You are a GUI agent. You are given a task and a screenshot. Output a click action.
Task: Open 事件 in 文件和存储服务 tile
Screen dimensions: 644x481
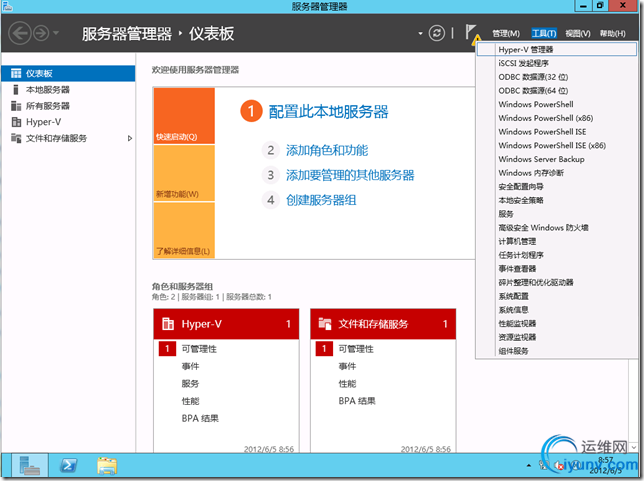(x=347, y=366)
